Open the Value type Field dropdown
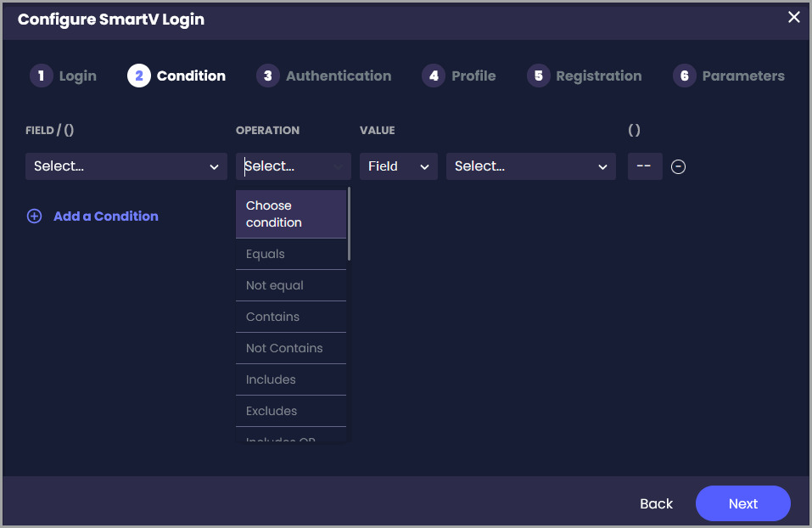The width and height of the screenshot is (812, 528). click(399, 166)
